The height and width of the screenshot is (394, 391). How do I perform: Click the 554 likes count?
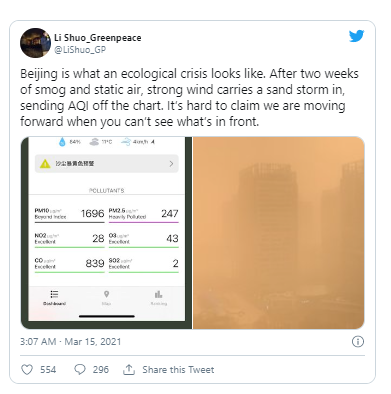tap(48, 370)
